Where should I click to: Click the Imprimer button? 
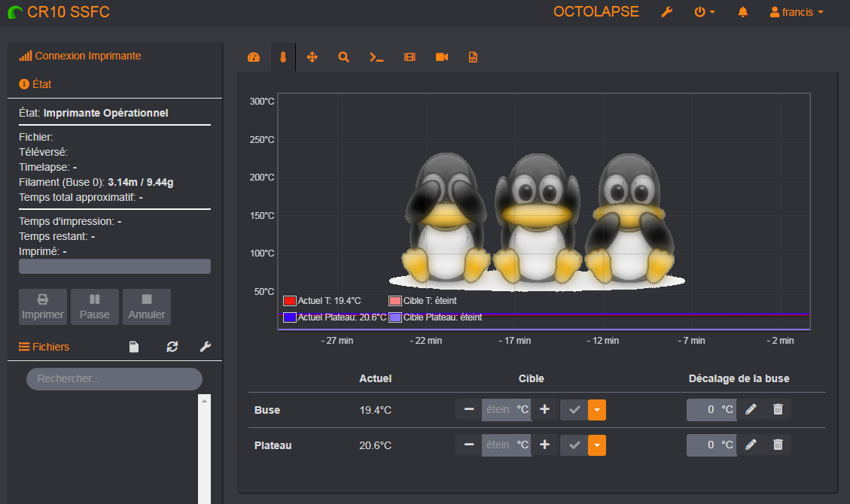click(43, 307)
